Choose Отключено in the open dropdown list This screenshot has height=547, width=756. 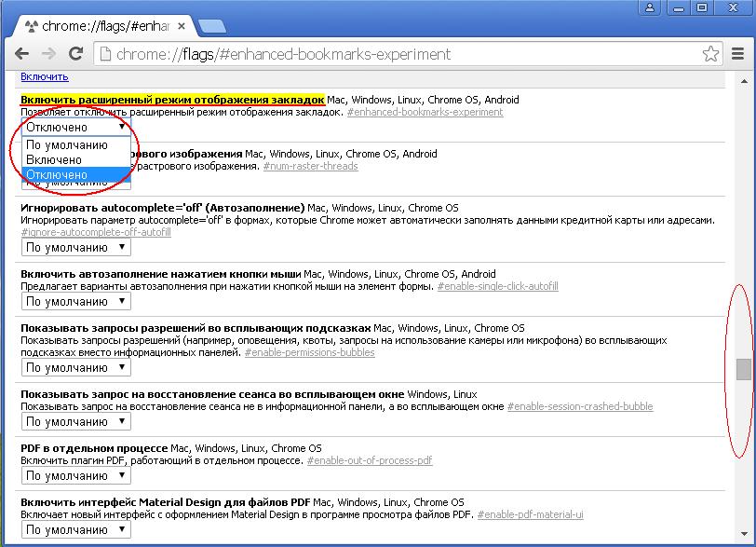click(x=76, y=174)
